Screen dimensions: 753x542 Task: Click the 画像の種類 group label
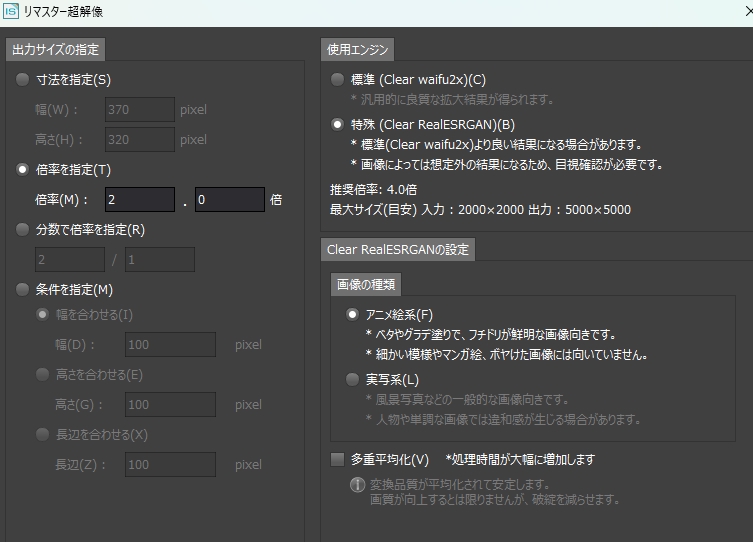pyautogui.click(x=365, y=284)
